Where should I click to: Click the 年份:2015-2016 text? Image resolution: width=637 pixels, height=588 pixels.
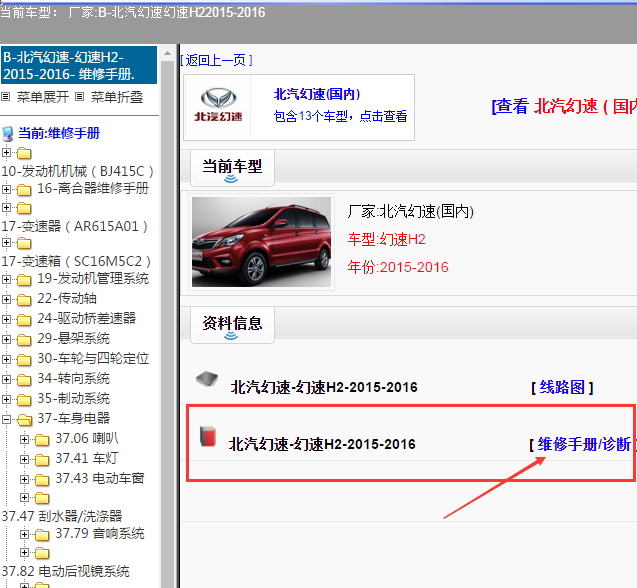click(x=398, y=267)
